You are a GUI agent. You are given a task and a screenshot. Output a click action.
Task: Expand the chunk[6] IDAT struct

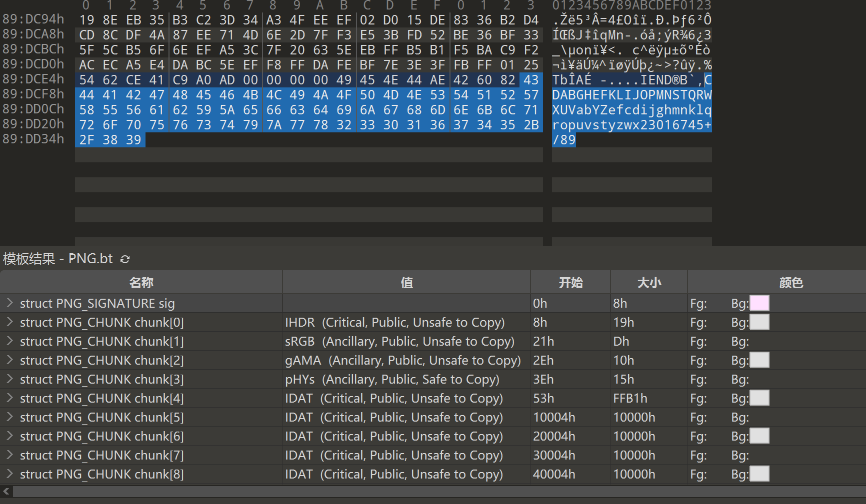point(9,436)
